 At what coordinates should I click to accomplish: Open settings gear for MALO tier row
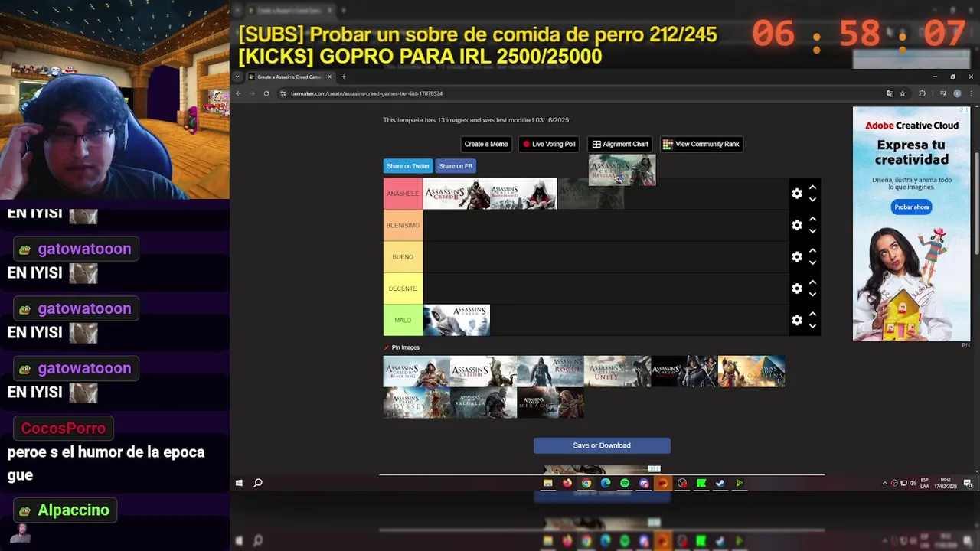click(797, 320)
